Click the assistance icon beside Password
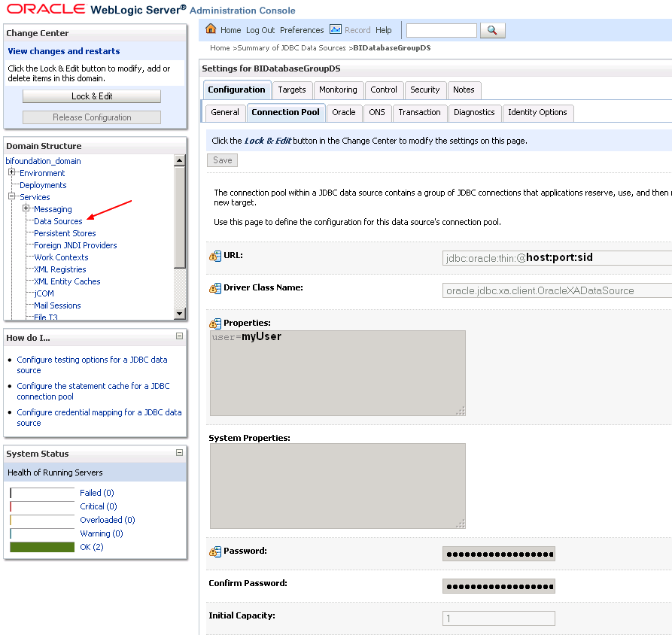The width and height of the screenshot is (672, 635). pos(214,553)
